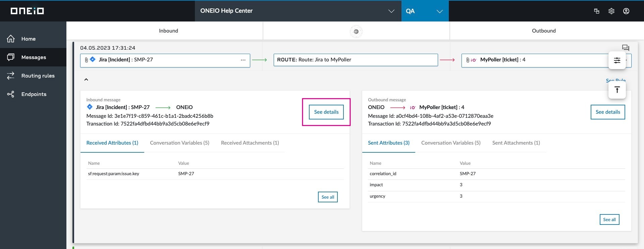Collapse the message details chevron
This screenshot has height=249, width=644.
[86, 80]
